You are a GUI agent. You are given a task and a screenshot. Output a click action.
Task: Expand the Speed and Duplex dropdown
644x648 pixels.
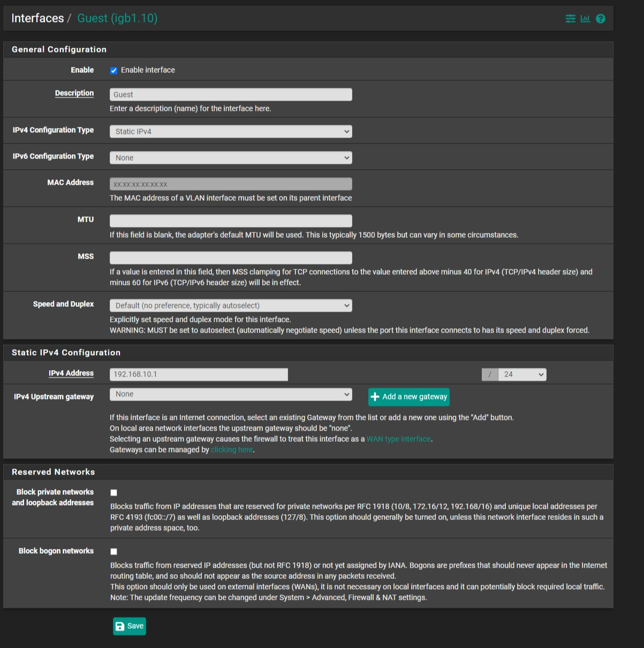231,306
